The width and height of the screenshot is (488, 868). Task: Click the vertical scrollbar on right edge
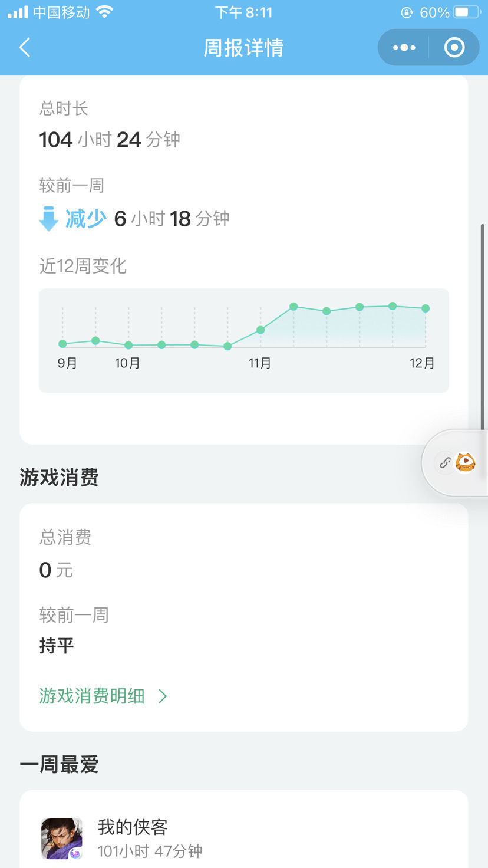(483, 327)
